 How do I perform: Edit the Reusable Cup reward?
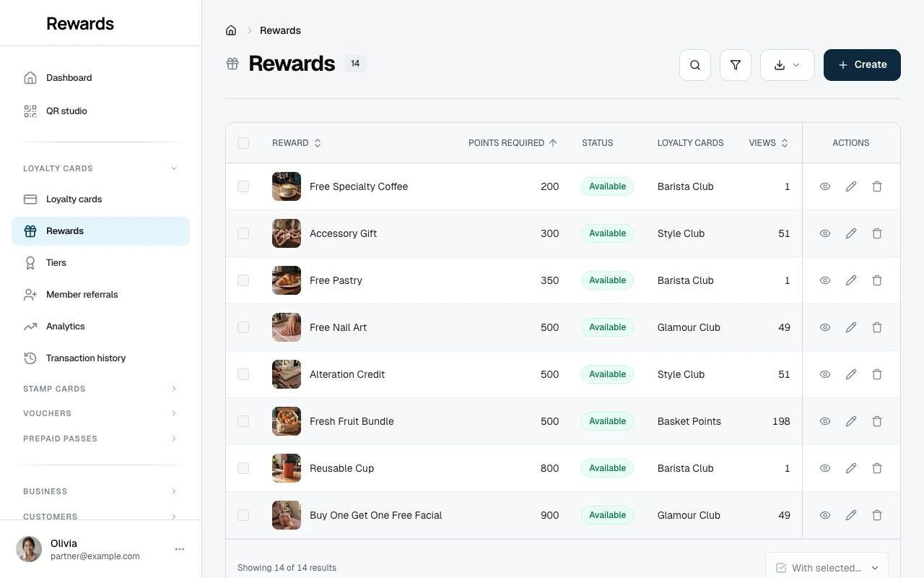[x=851, y=468]
